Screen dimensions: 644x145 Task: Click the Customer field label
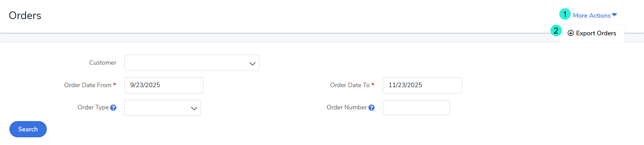(103, 63)
